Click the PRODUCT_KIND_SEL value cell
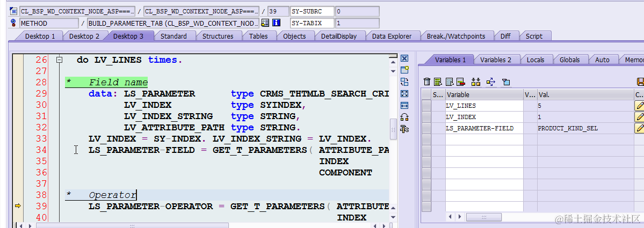 click(585, 128)
